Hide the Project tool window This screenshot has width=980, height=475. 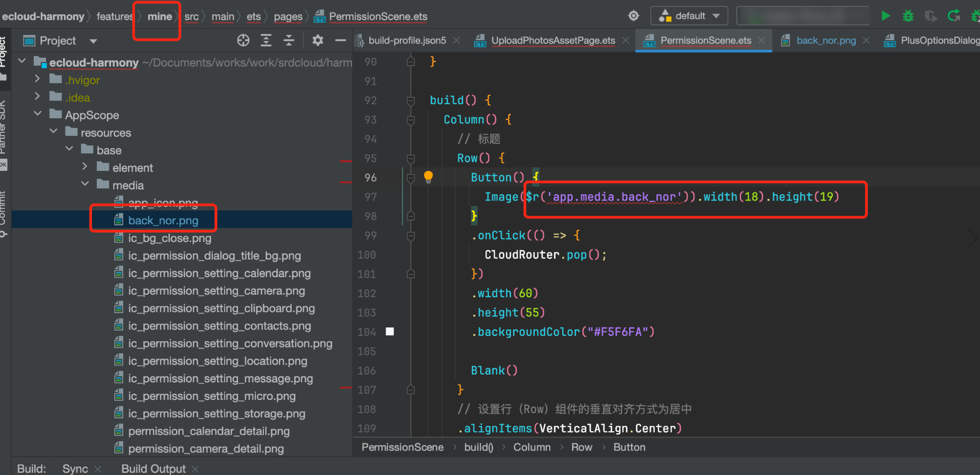tap(341, 41)
